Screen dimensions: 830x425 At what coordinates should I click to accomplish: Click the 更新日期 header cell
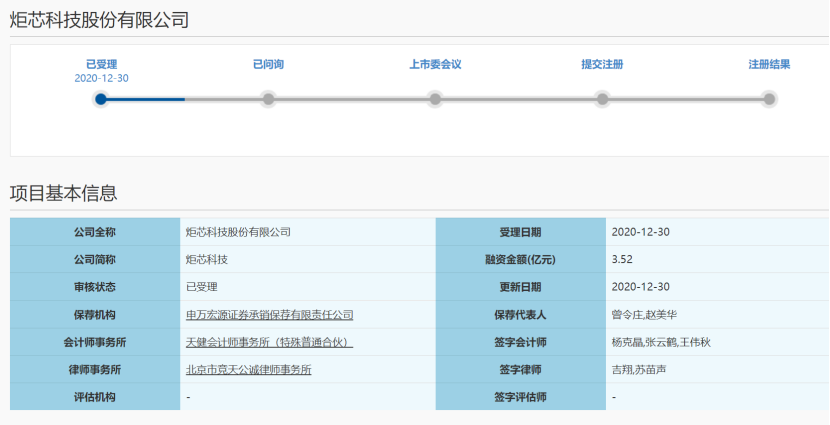(x=520, y=287)
